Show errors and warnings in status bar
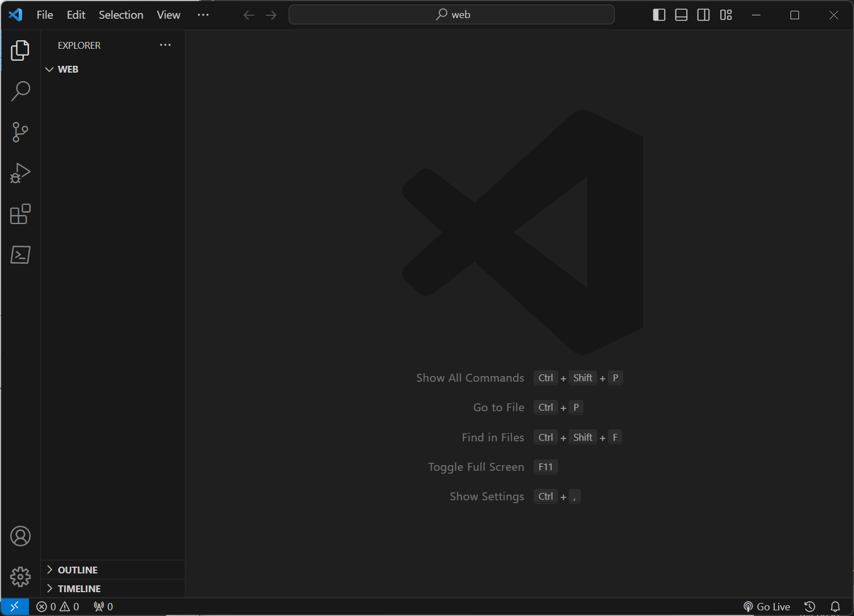 coord(58,606)
